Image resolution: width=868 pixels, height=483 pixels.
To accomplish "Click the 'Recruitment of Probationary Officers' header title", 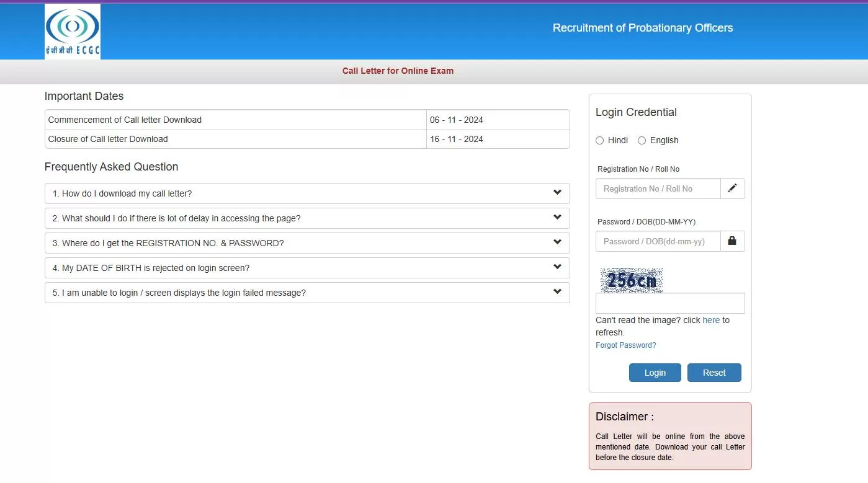I will click(x=642, y=28).
